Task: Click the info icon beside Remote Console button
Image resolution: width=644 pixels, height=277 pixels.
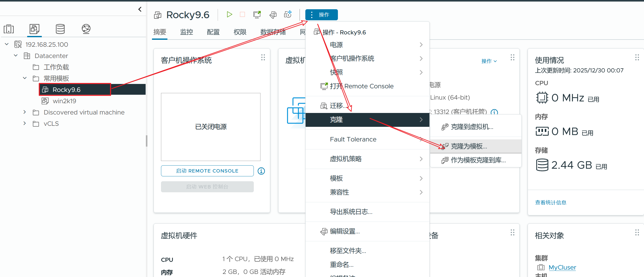Action: (261, 171)
